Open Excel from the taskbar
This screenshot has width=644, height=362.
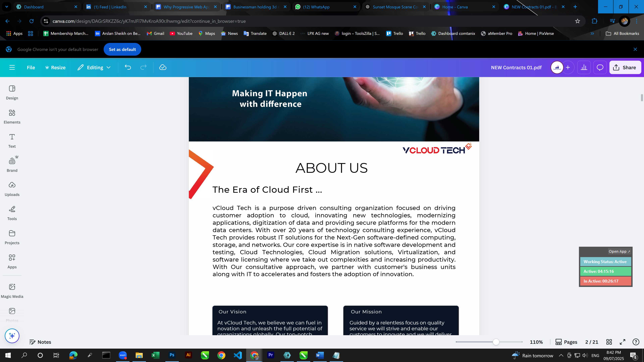155,355
